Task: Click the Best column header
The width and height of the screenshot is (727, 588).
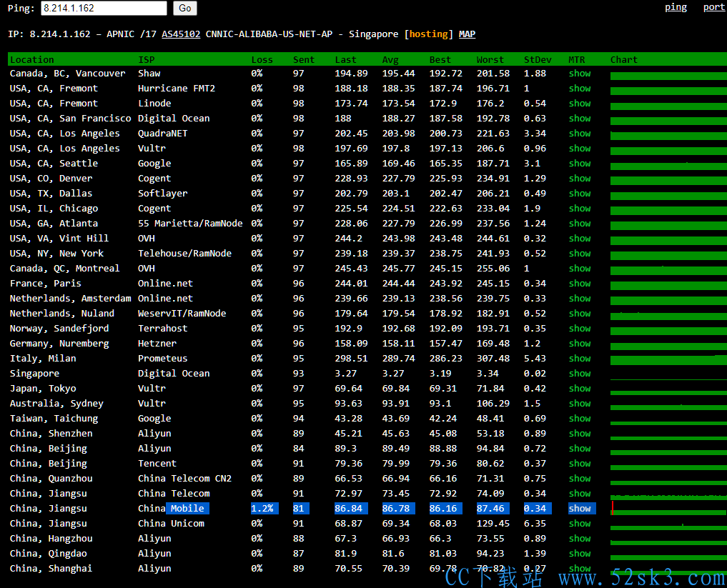Action: tap(440, 60)
